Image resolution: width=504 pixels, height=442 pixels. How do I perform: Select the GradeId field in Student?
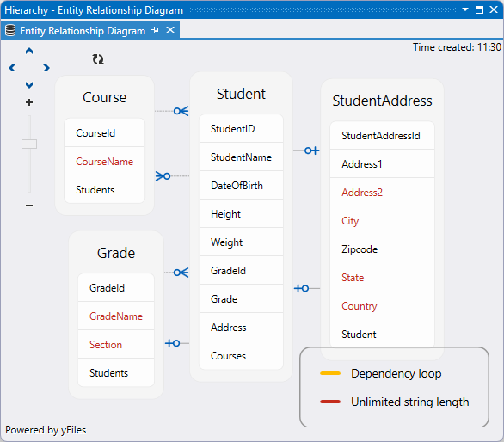(241, 271)
